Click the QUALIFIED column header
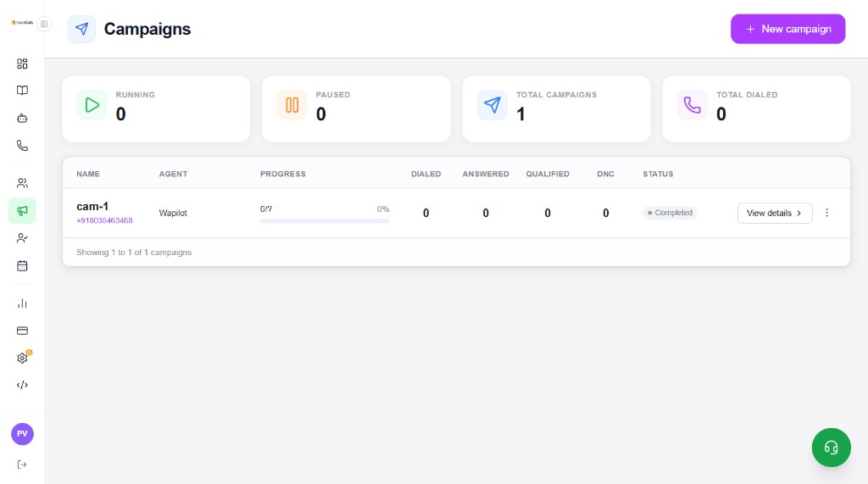Screen dimensions: 868x484 coord(548,174)
